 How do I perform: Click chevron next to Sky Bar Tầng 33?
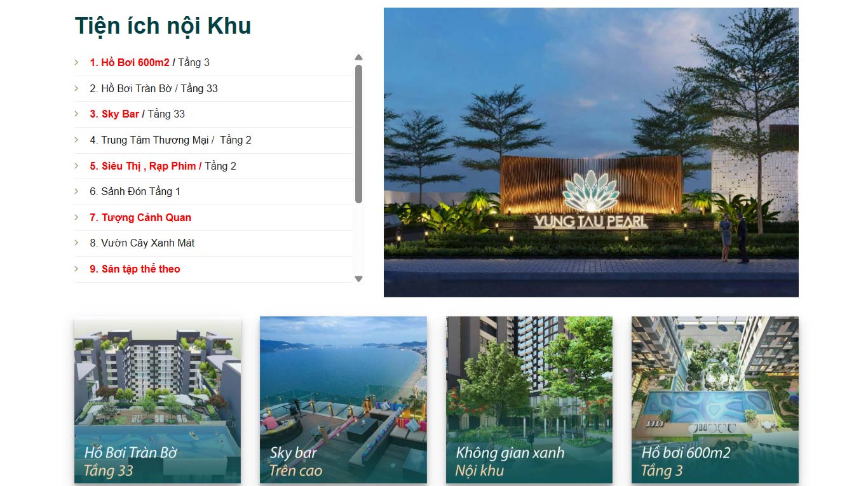77,114
